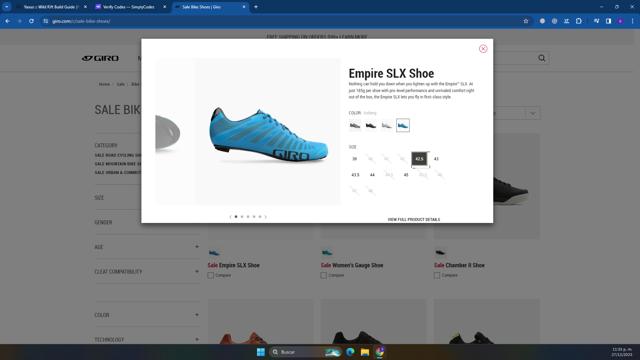
Task: Go back in browser history
Action: pos(8,21)
